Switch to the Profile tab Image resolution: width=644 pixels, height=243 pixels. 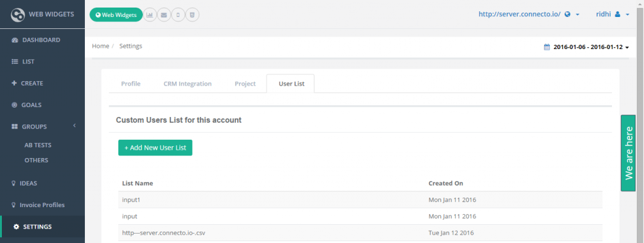[131, 84]
